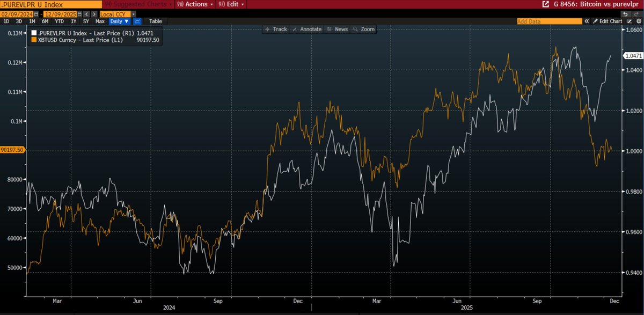Click the calendar icon beside 02/09/2024

pyautogui.click(x=35, y=14)
